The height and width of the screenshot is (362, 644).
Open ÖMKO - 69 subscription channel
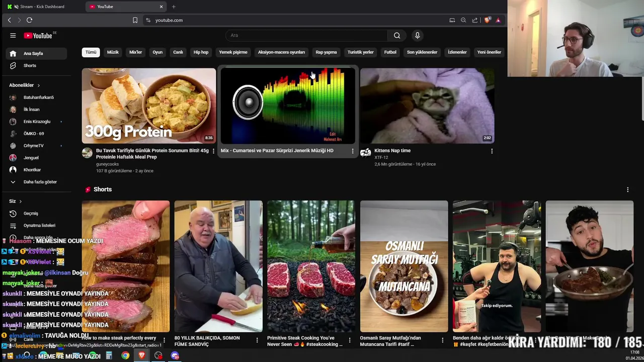[x=36, y=134]
